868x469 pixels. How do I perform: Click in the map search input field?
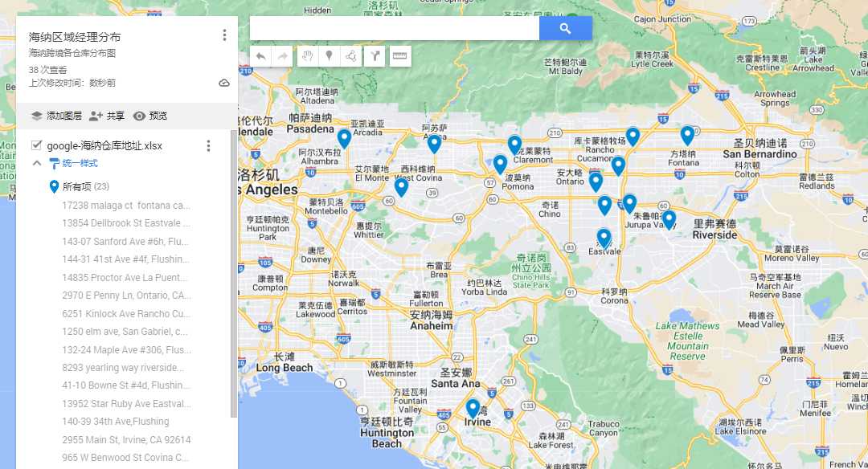tap(394, 28)
